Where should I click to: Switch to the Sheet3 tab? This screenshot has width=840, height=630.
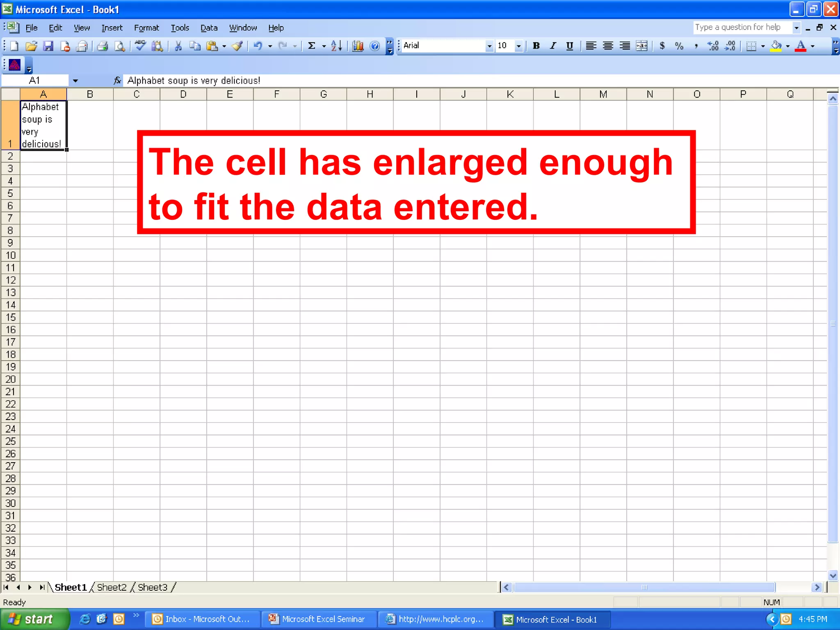click(153, 587)
